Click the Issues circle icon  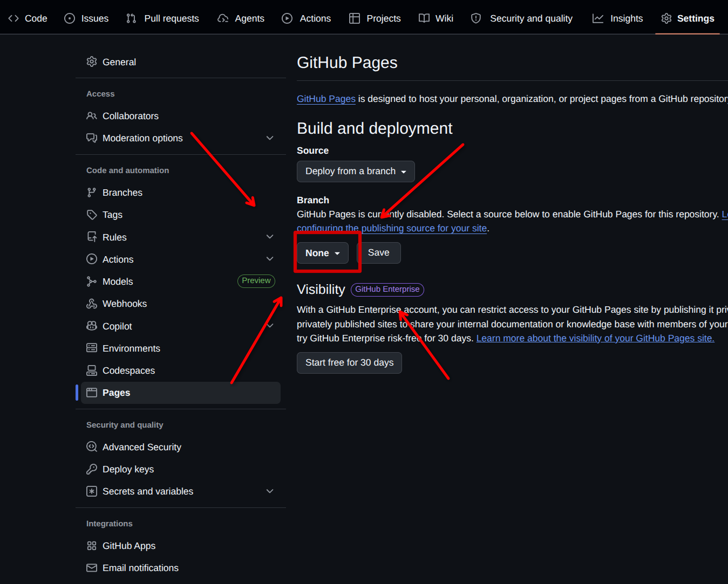coord(70,18)
